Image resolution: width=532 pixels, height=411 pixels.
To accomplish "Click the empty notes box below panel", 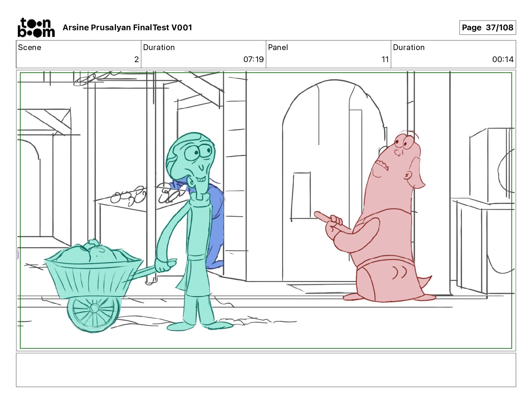I will coord(266,370).
